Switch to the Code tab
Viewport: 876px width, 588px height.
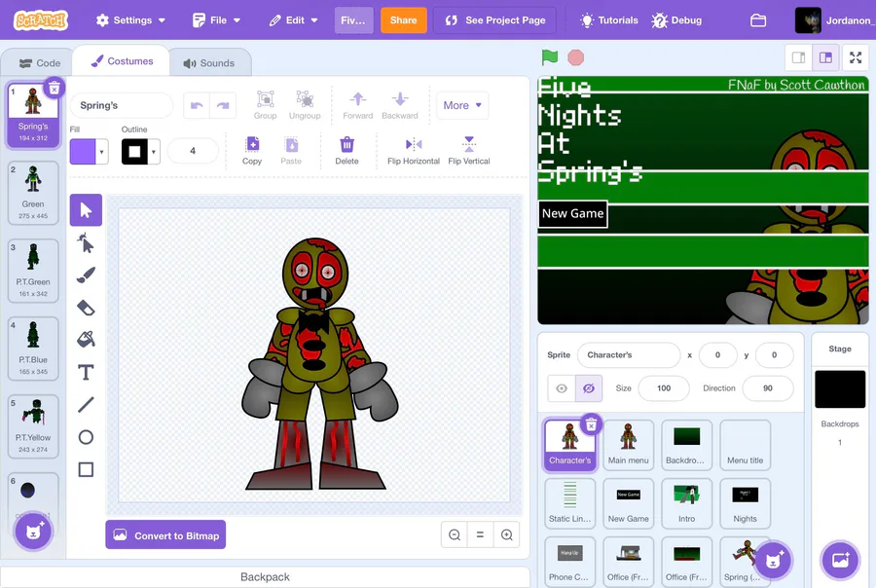(x=39, y=63)
